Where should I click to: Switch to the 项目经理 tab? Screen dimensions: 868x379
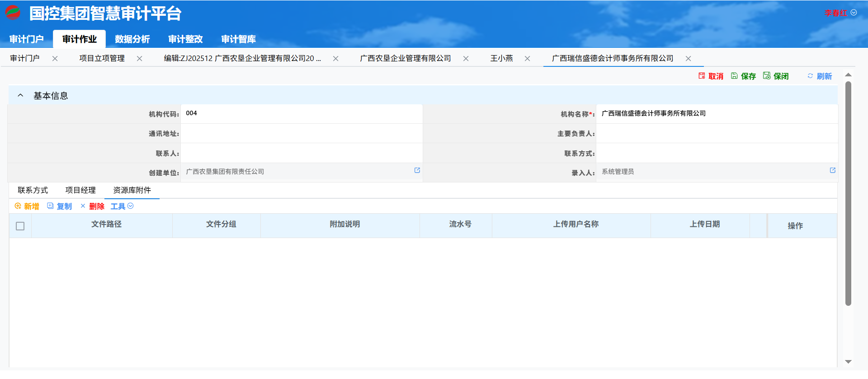[x=80, y=190]
